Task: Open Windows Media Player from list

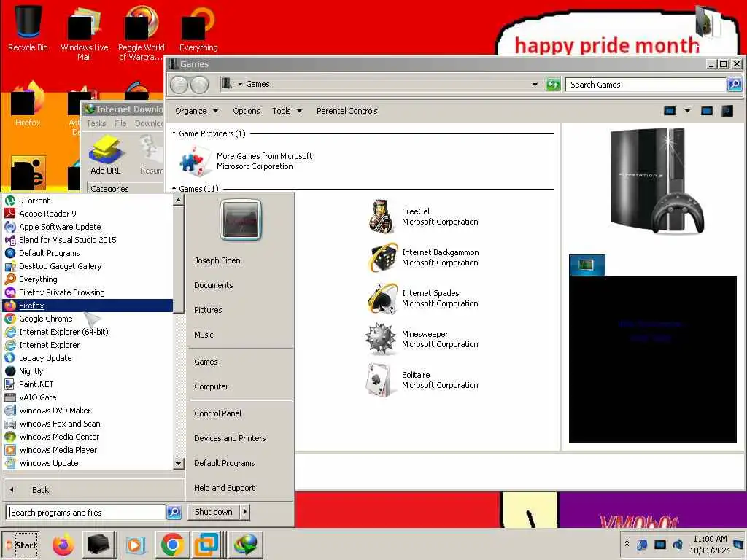Action: [x=88, y=449]
